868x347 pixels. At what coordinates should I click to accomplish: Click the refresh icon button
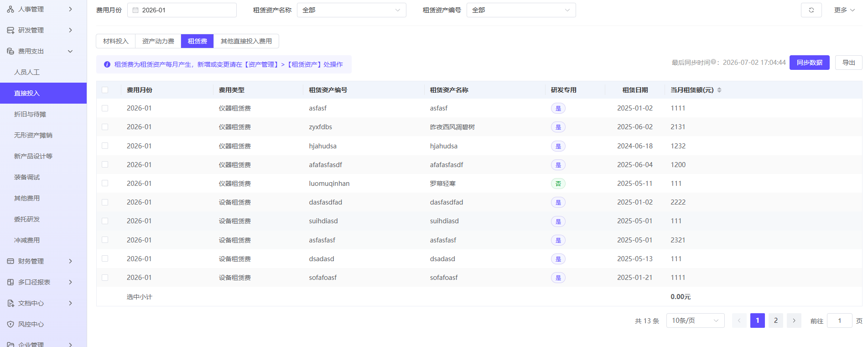click(811, 10)
